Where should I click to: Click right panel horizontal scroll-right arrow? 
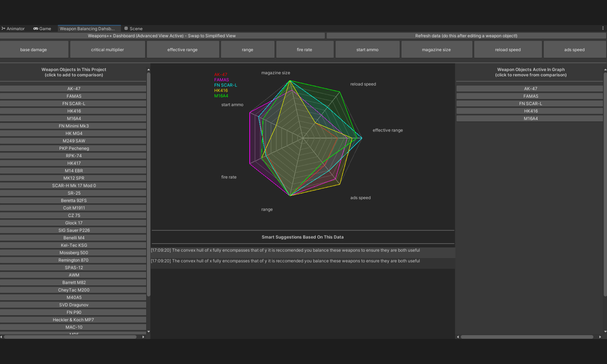600,337
